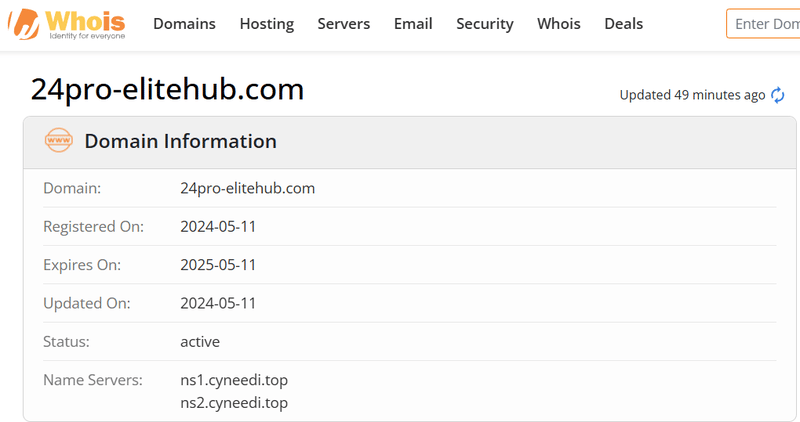Open the Email menu
This screenshot has height=422, width=800.
click(x=413, y=24)
